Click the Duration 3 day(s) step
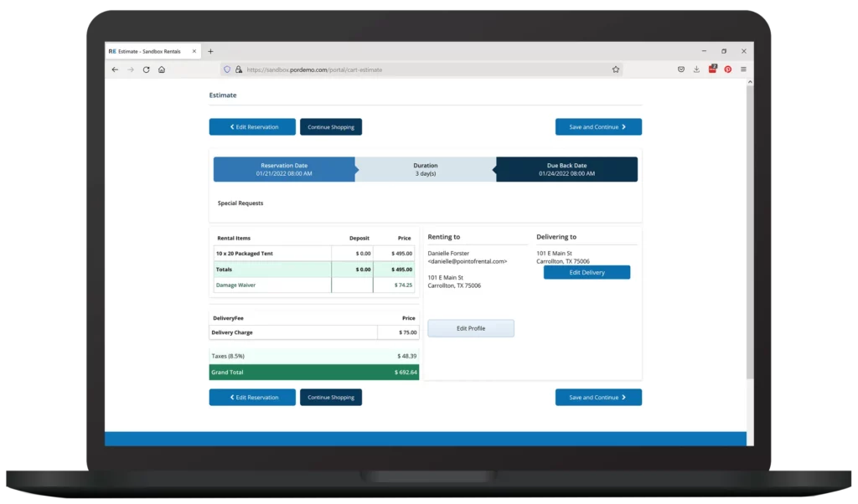The height and width of the screenshot is (504, 858). 425,169
